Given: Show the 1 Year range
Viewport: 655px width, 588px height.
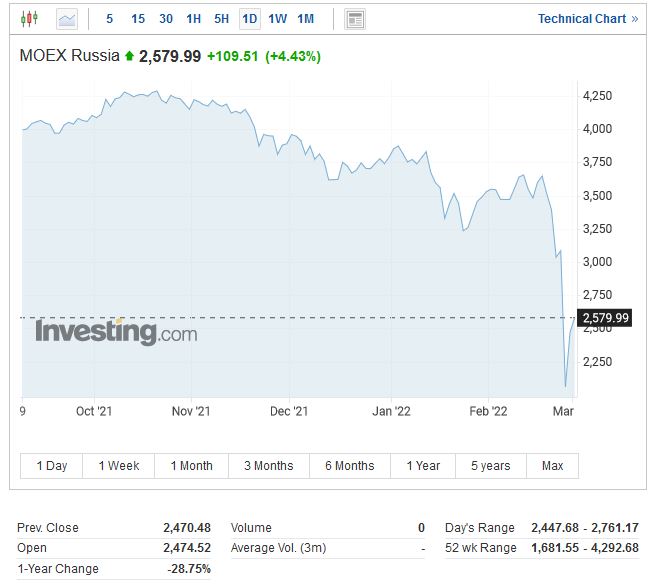Looking at the screenshot, I should [423, 466].
